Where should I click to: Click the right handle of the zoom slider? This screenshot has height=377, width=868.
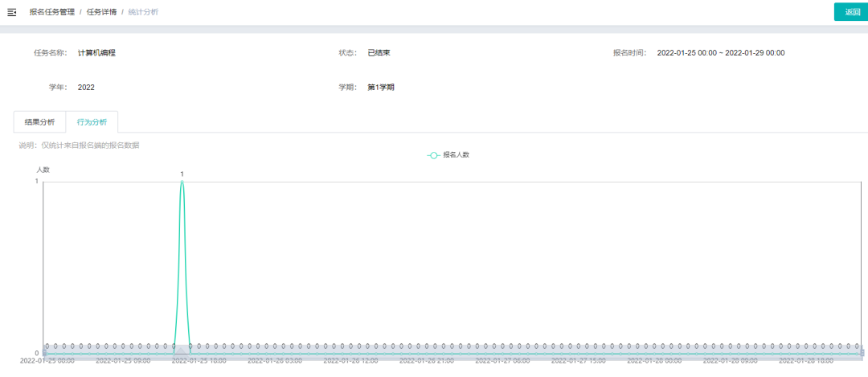[862, 353]
